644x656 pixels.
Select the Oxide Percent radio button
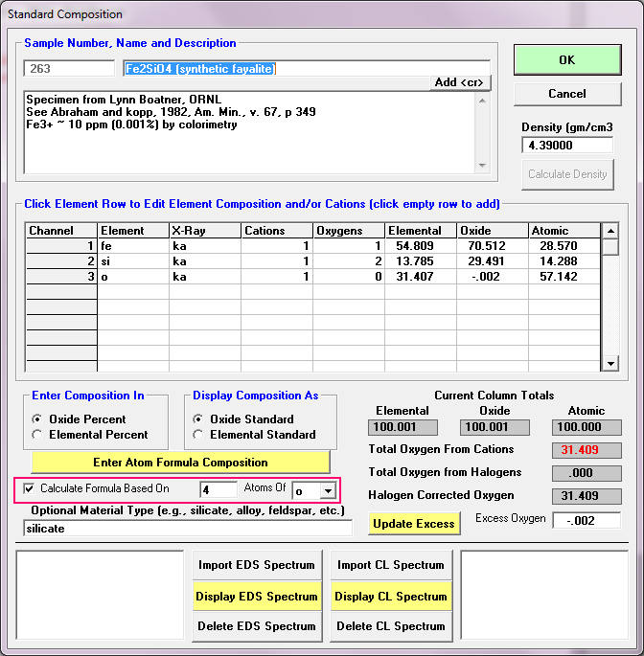point(37,419)
